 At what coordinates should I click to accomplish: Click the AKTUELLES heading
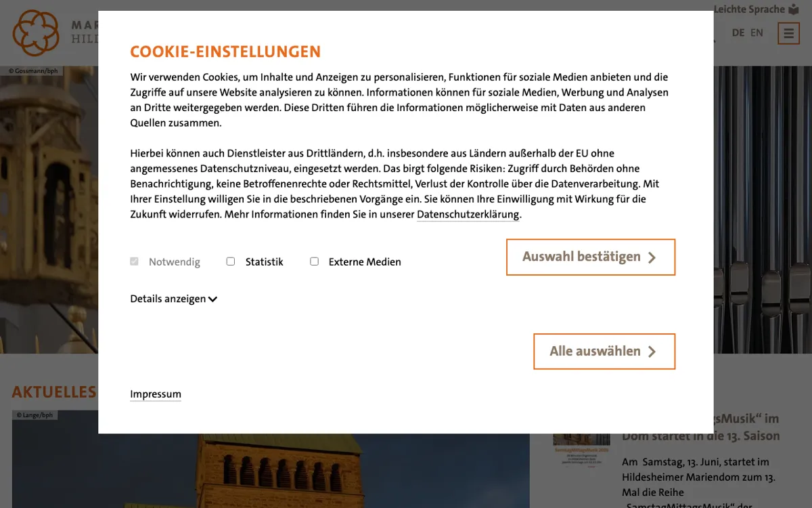tap(54, 392)
